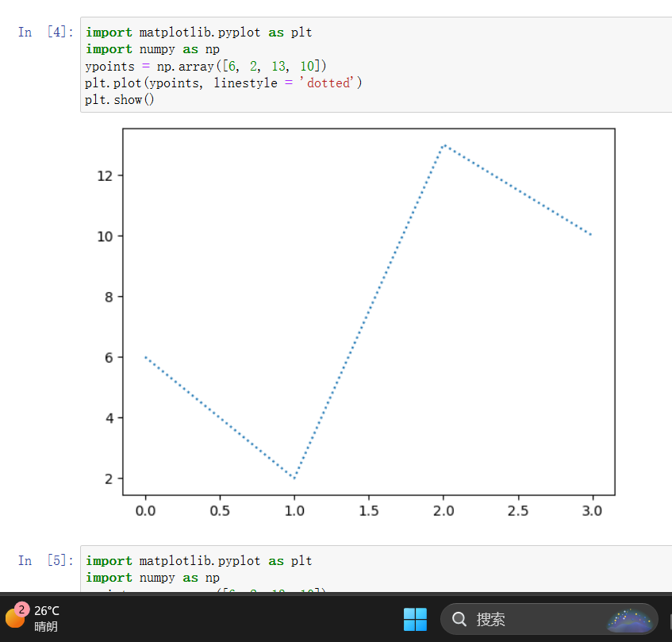The image size is (672, 642).
Task: Click the plt.show() line in cell 4
Action: pos(119,100)
